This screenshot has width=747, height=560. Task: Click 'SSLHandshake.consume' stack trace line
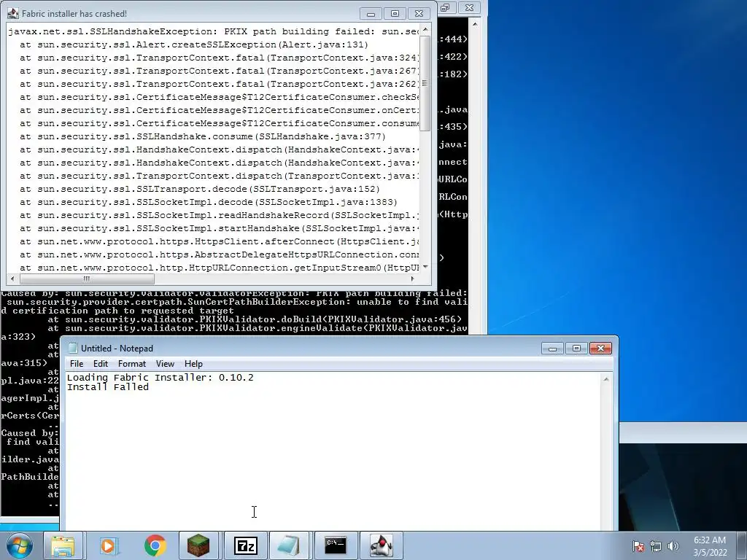click(x=203, y=136)
